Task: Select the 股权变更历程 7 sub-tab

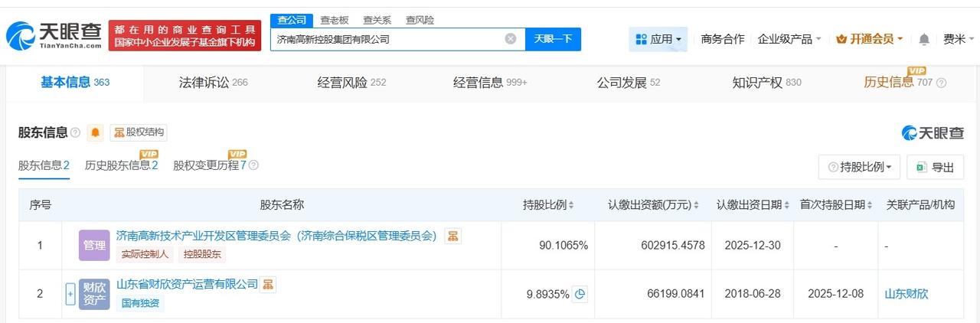Action: pyautogui.click(x=210, y=165)
